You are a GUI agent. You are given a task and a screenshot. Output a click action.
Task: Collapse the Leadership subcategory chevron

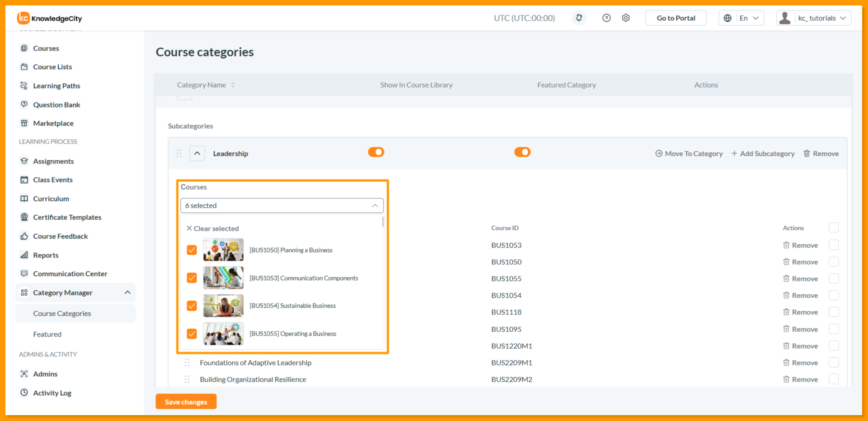click(x=197, y=154)
